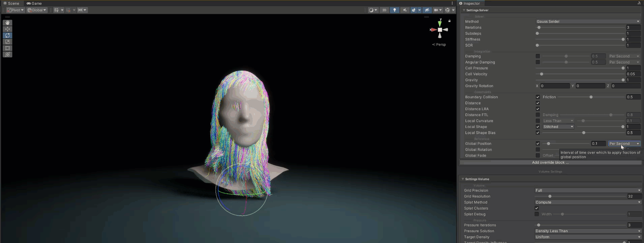The height and width of the screenshot is (243, 644).
Task: Select the Hand view tool
Action: pyautogui.click(x=7, y=23)
